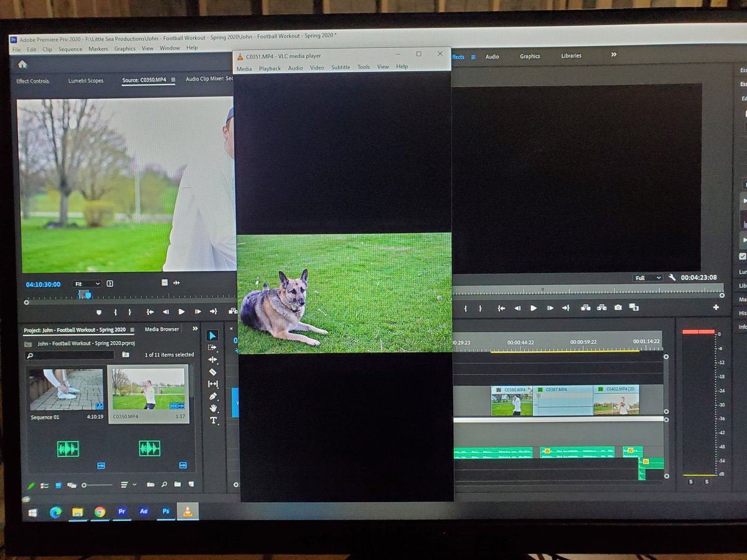
Task: Open Project panel hamburger menu
Action: click(x=131, y=330)
